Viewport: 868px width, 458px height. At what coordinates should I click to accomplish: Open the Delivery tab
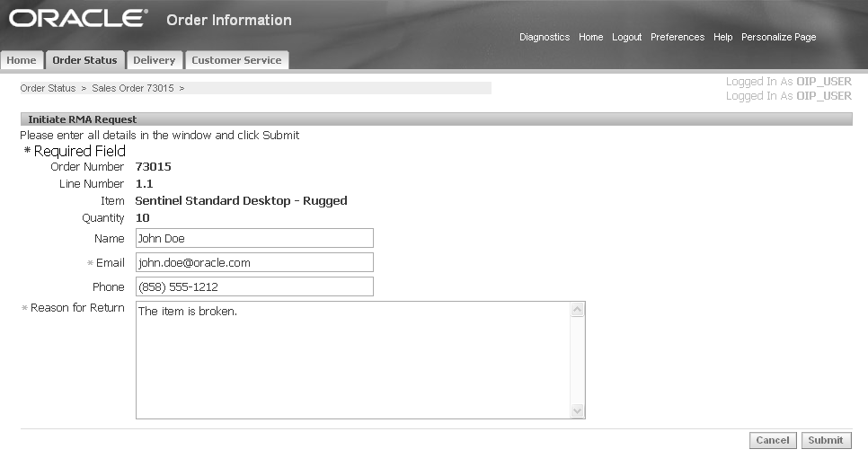tap(154, 60)
